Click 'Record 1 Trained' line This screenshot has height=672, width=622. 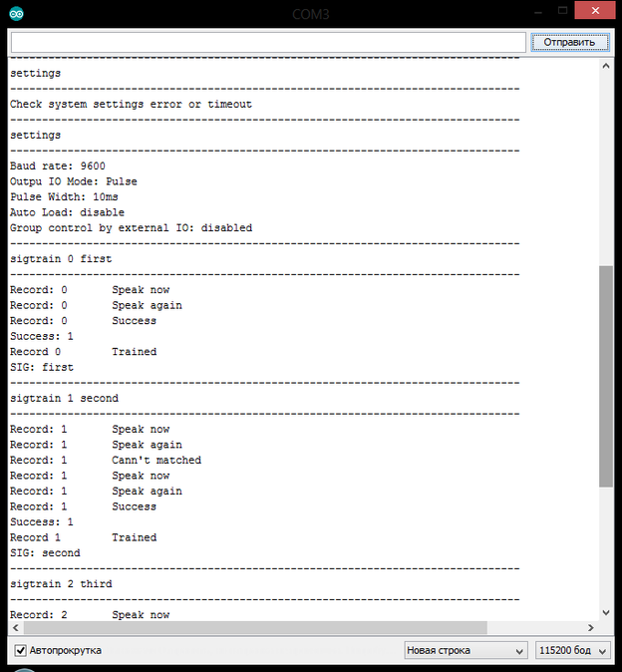pos(83,537)
